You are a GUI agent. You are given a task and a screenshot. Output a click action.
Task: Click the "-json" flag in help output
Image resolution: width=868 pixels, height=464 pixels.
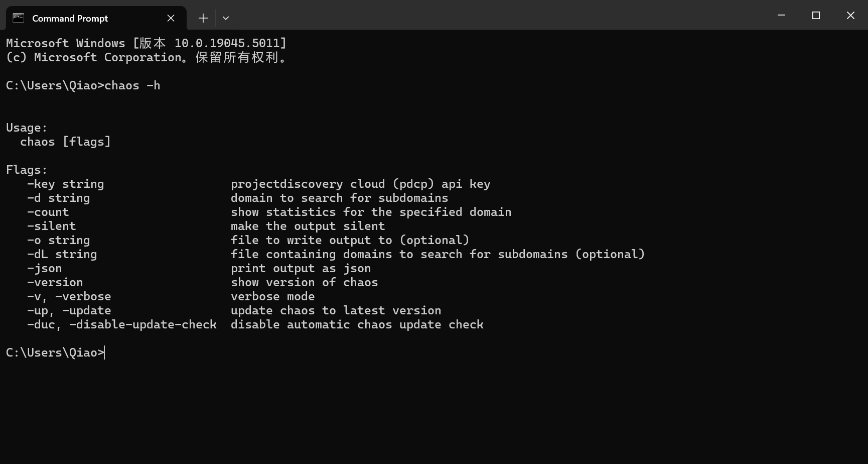44,268
